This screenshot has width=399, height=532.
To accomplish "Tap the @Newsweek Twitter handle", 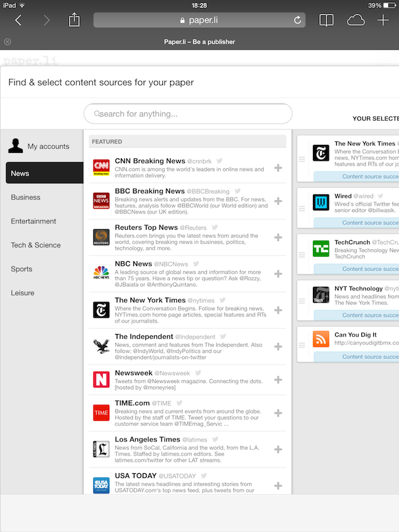I will [172, 373].
